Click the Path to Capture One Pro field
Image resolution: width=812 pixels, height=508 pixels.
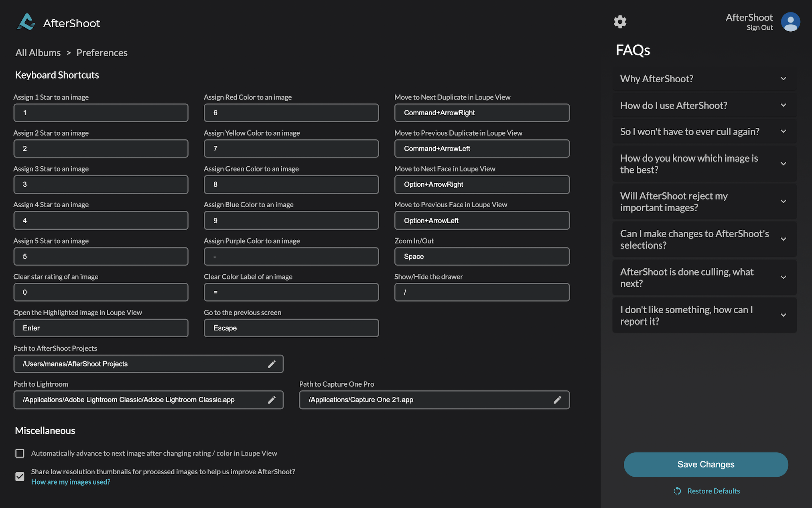(434, 400)
